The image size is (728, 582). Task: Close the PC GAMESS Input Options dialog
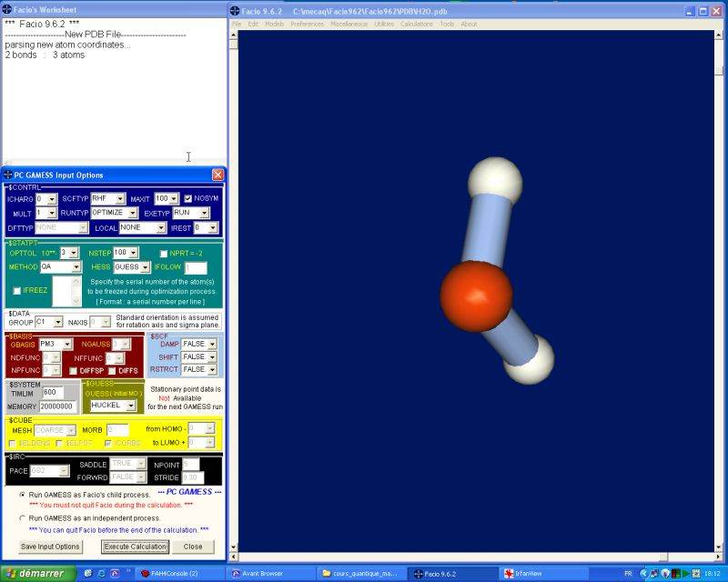217,175
